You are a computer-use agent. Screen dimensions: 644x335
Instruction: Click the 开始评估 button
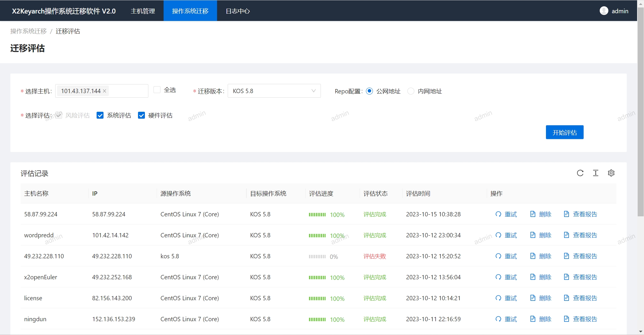(564, 132)
